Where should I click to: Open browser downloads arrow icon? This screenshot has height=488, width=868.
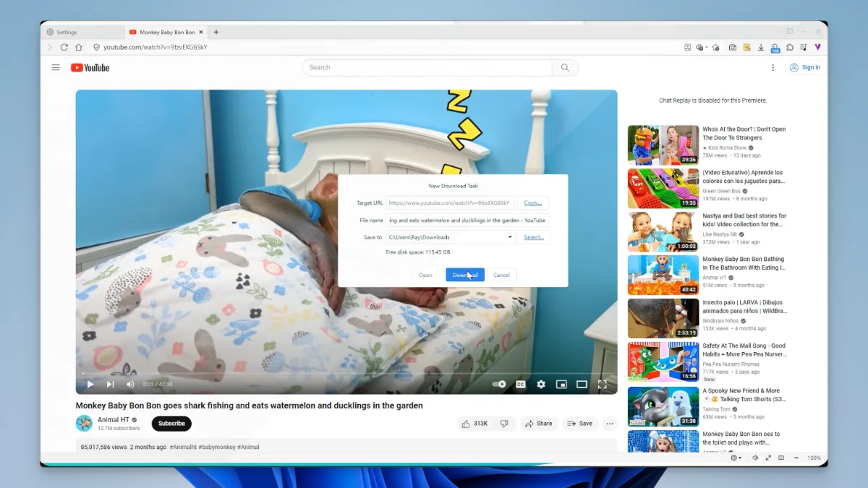(761, 48)
